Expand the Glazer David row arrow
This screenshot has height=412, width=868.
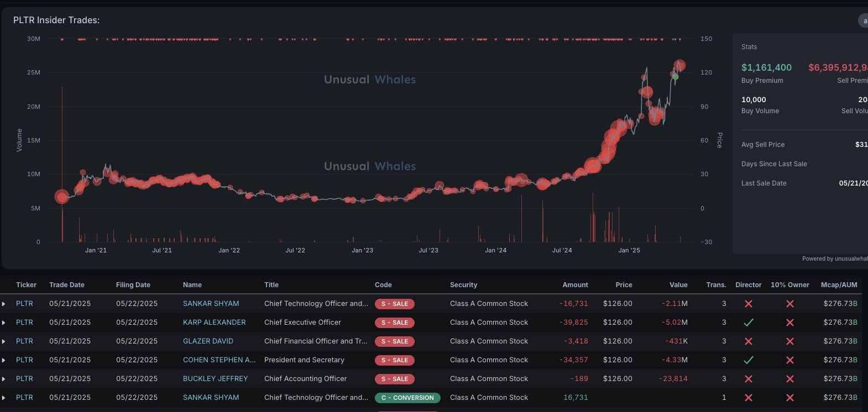(3, 341)
